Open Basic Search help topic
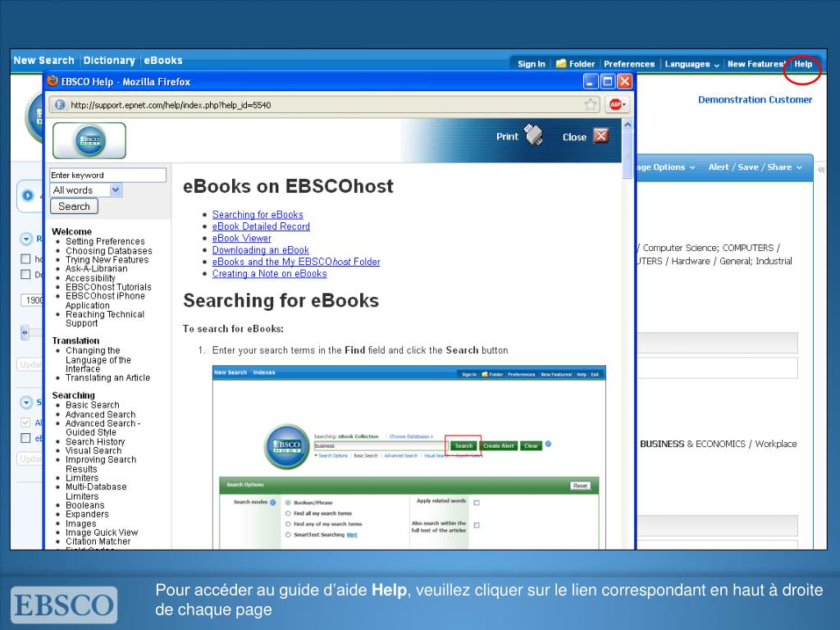The height and width of the screenshot is (630, 840). (x=92, y=405)
